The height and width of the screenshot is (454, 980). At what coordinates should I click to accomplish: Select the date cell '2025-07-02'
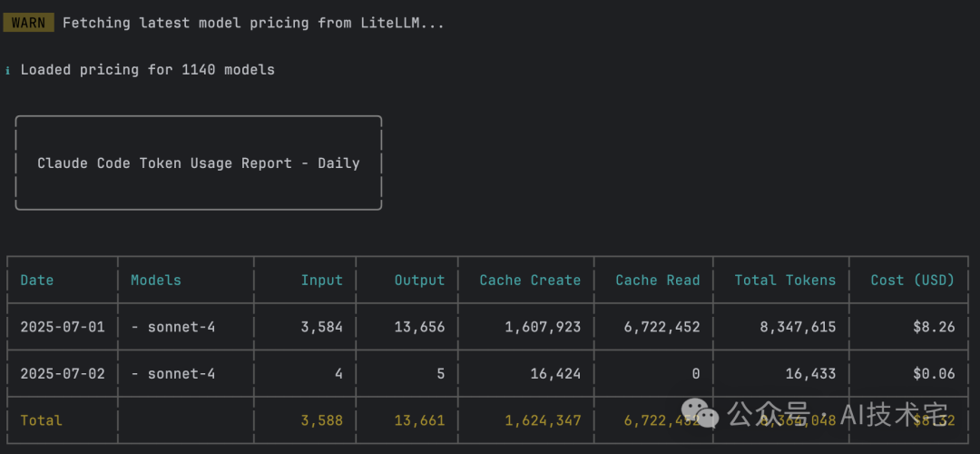pos(63,374)
